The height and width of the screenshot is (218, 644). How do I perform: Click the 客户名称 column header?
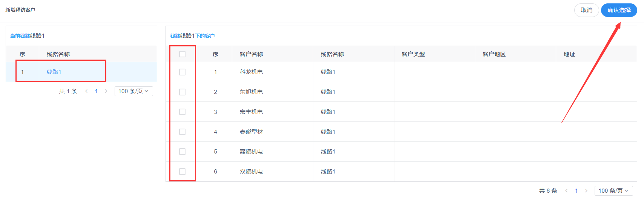[251, 54]
